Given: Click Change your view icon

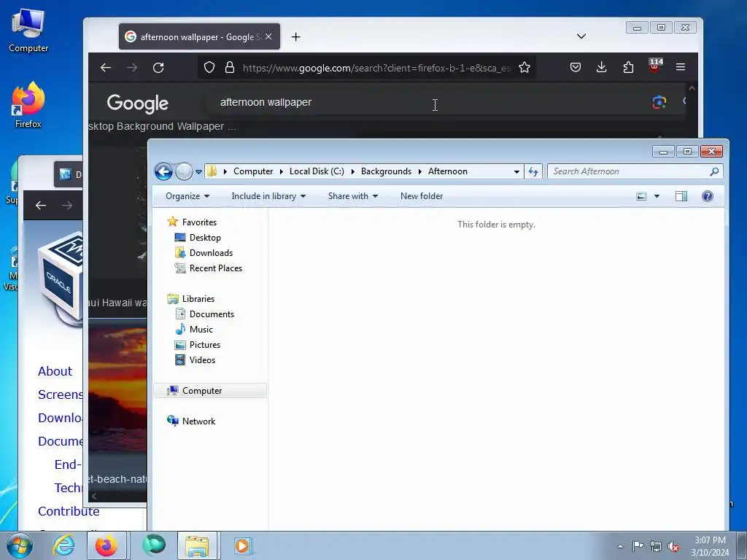Looking at the screenshot, I should tap(642, 196).
